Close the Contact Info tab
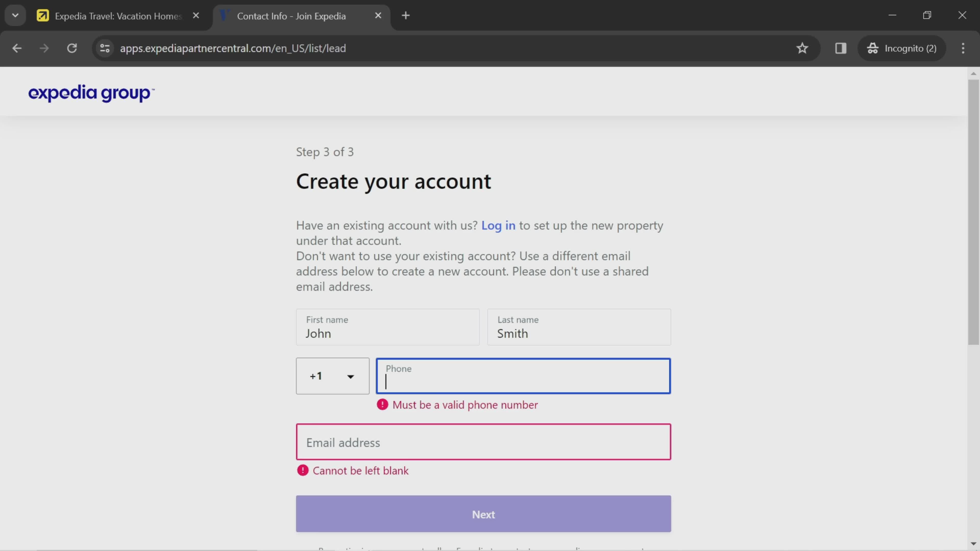The image size is (980, 551). [378, 16]
